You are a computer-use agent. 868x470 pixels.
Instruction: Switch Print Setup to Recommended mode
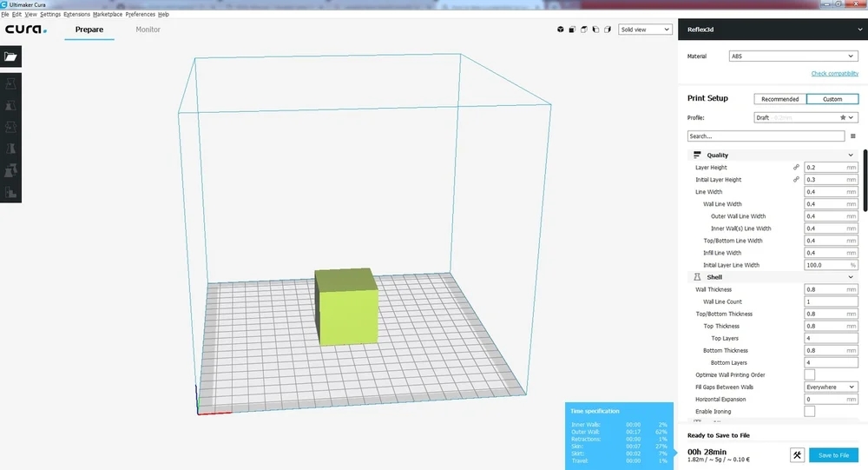(x=779, y=99)
